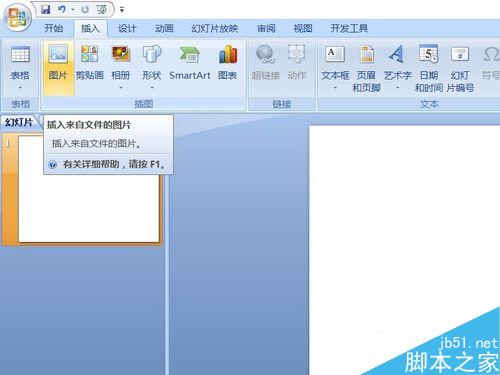Click the Undo arrow icon
The height and width of the screenshot is (375, 500).
coord(62,9)
